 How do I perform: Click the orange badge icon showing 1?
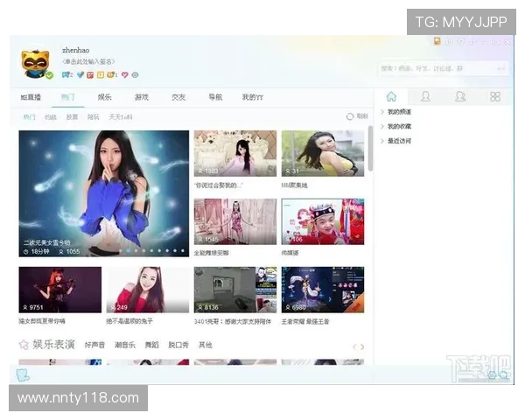coord(112,75)
